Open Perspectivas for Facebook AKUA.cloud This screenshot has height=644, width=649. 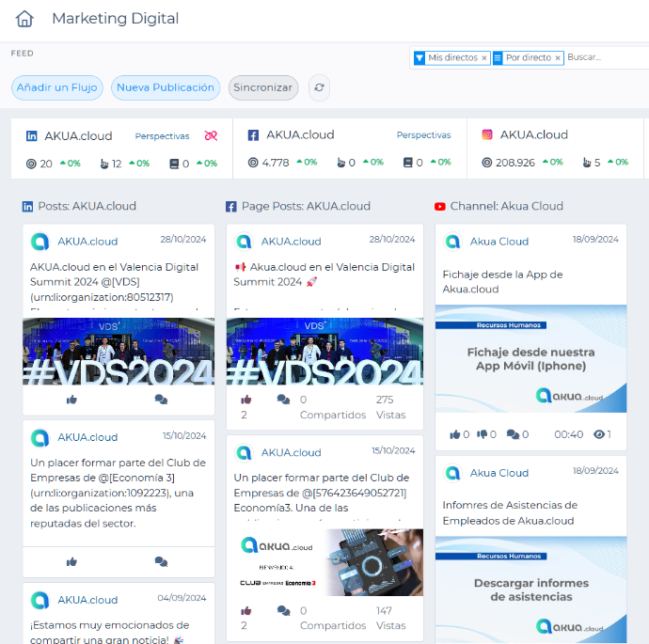(423, 135)
